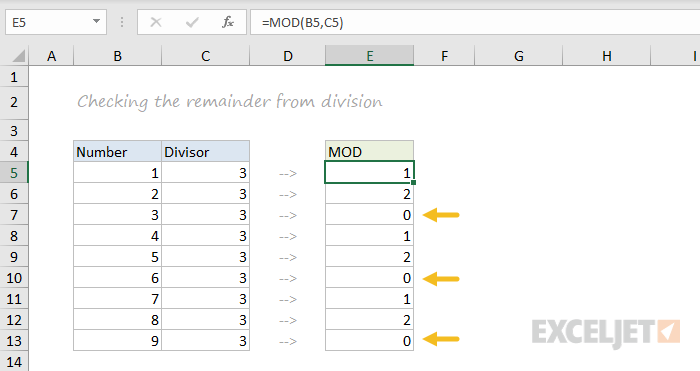Select the MOD result in row 8

coord(370,236)
